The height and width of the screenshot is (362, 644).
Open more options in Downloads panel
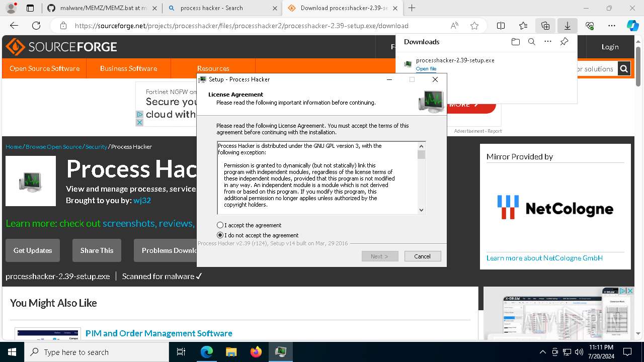pos(548,42)
